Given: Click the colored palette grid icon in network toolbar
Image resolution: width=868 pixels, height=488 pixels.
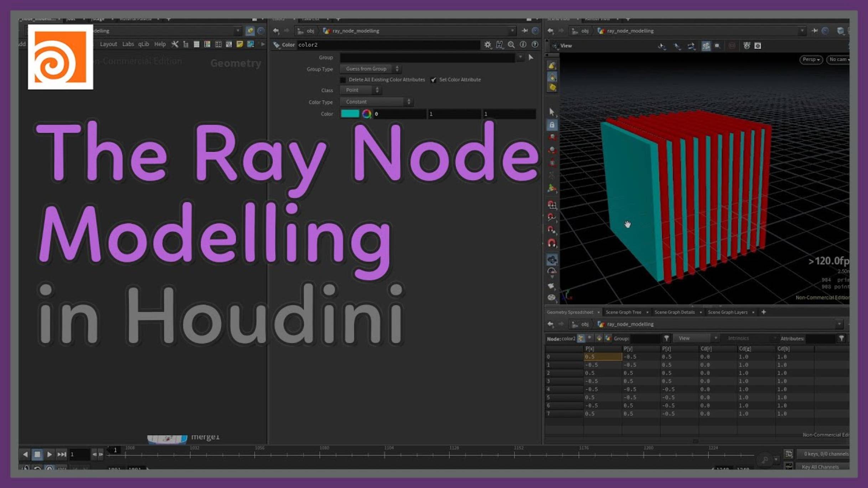Looking at the screenshot, I should pos(207,44).
